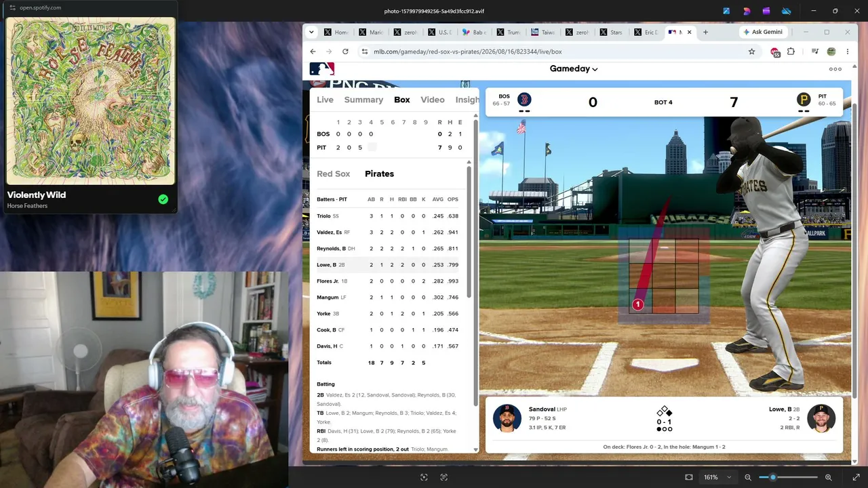Click the red extension icon with badge
The image size is (868, 488).
[x=775, y=52]
